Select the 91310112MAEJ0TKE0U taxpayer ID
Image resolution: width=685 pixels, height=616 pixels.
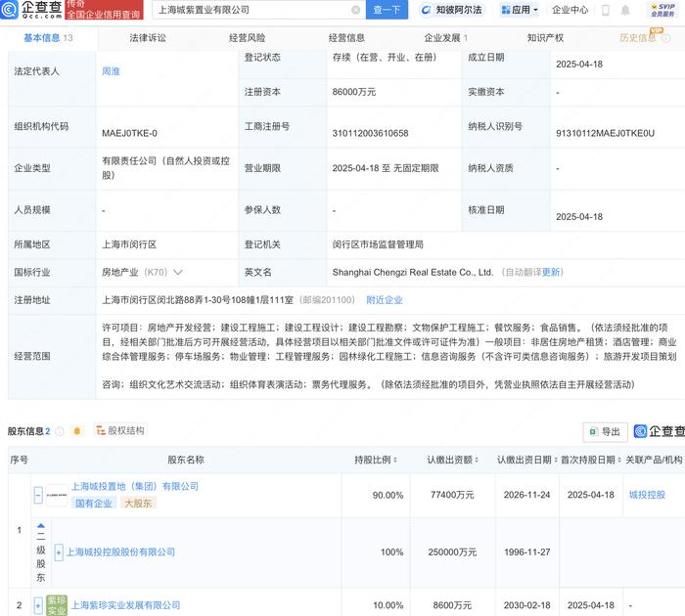[605, 133]
